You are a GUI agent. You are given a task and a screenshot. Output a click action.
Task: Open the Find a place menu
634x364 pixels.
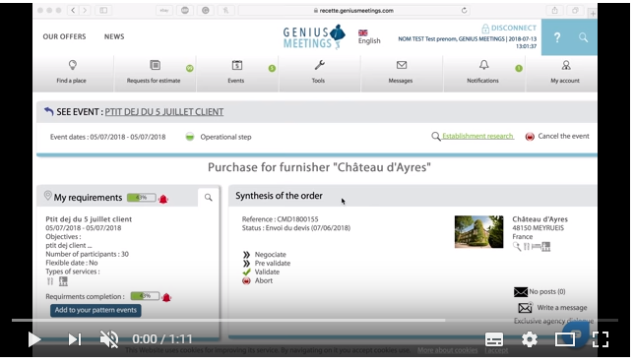click(x=72, y=73)
